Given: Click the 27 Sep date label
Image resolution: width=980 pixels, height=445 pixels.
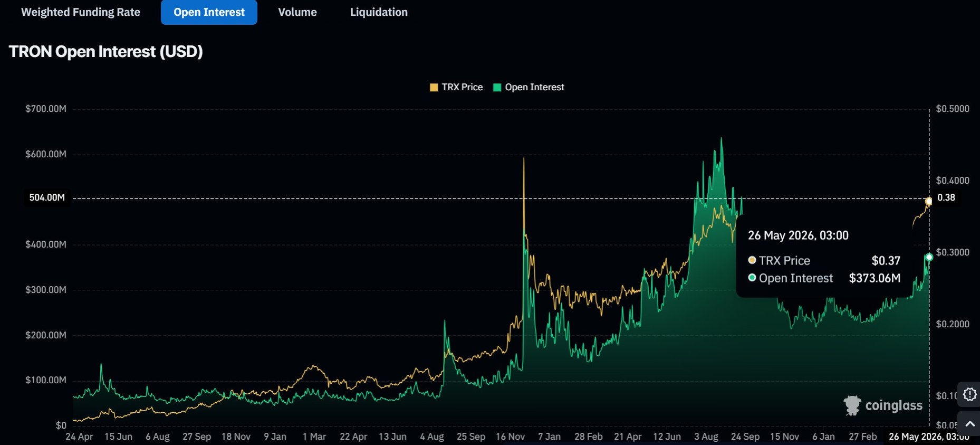Looking at the screenshot, I should click(x=197, y=437).
